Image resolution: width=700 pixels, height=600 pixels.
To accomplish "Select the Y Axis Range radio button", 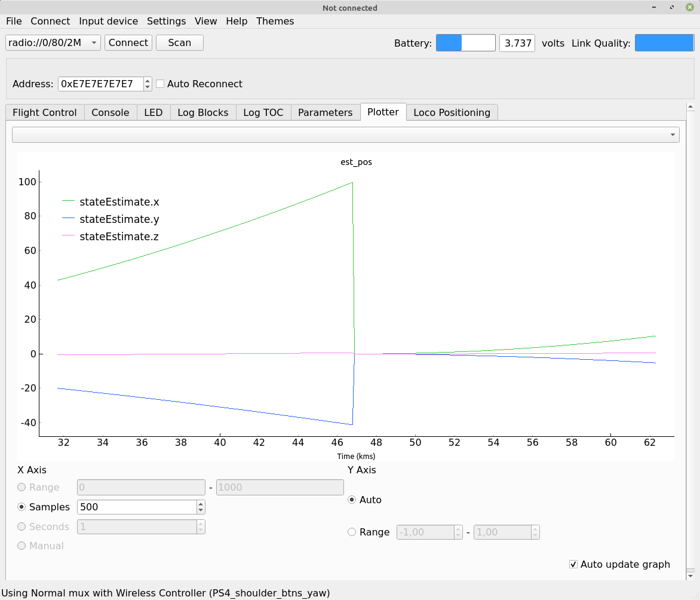I will [352, 532].
